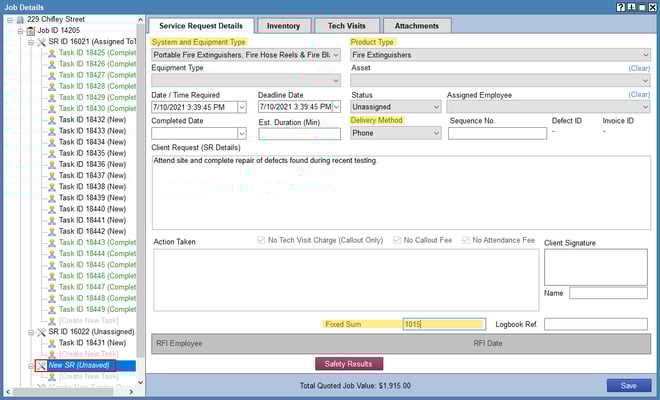Click the building icon for 229 Chifley Street

click(20, 20)
